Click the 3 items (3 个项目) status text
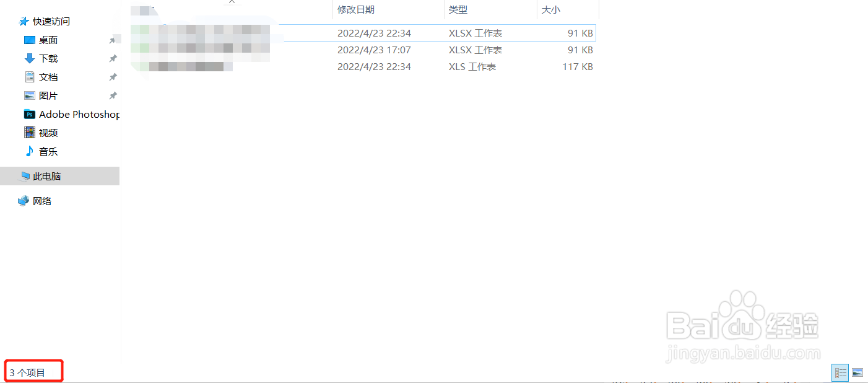 point(27,372)
